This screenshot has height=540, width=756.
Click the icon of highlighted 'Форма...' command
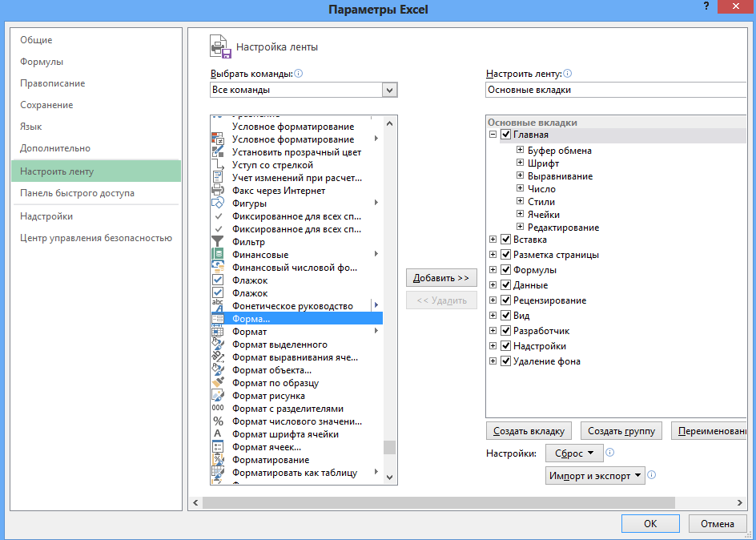point(218,319)
